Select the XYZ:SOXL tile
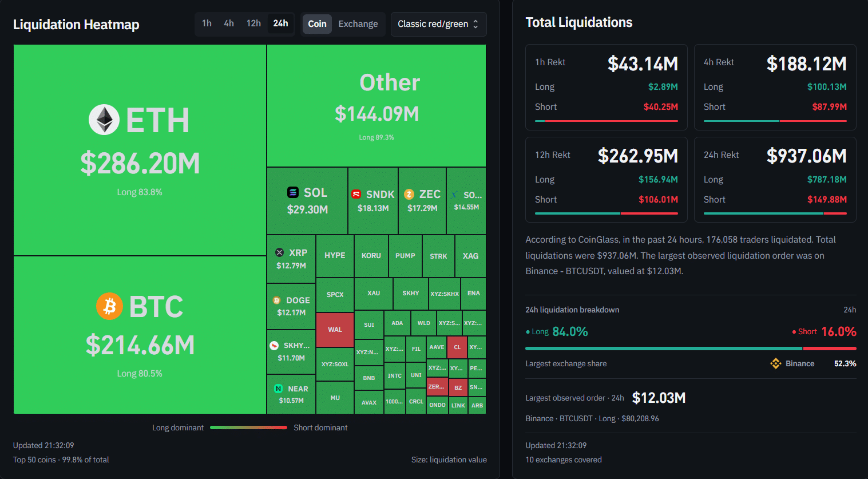868x479 pixels. [x=335, y=365]
